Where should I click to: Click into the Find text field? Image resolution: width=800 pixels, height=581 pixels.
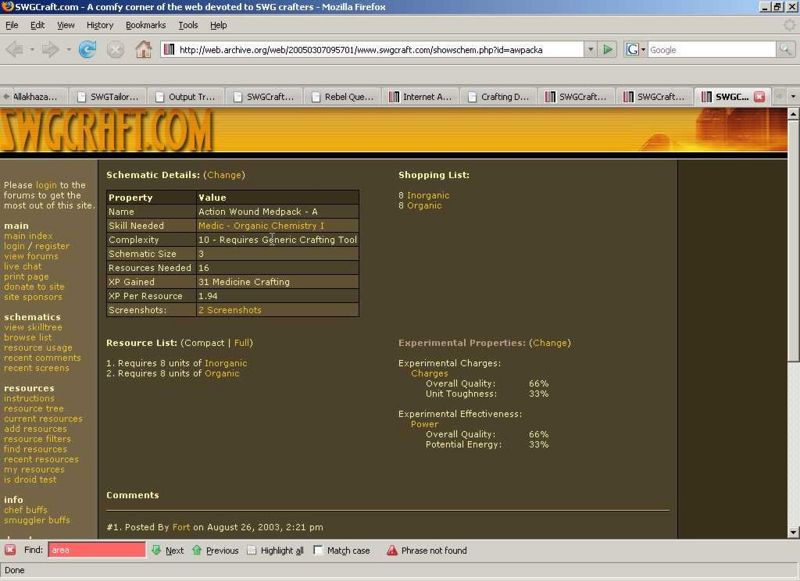point(96,550)
